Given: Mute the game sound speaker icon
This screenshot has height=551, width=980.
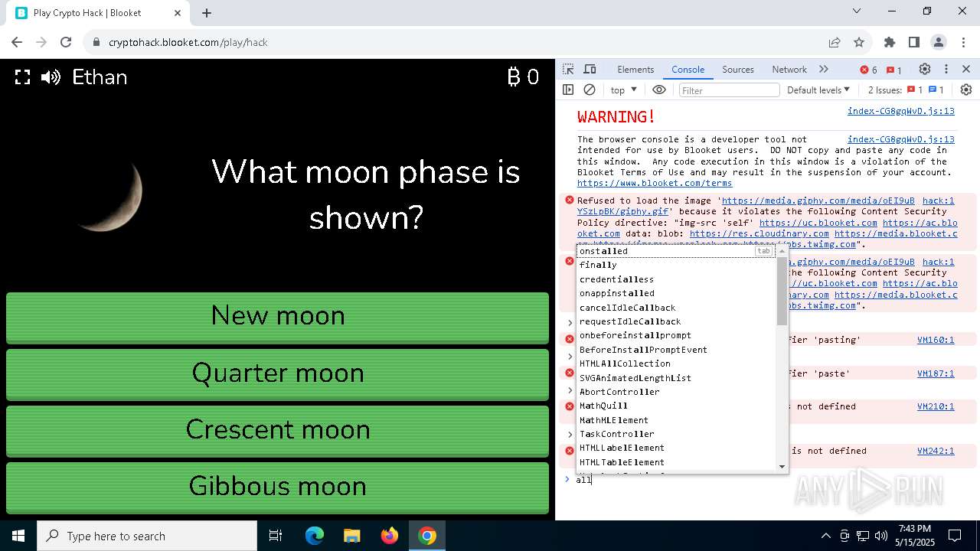Looking at the screenshot, I should pyautogui.click(x=51, y=77).
